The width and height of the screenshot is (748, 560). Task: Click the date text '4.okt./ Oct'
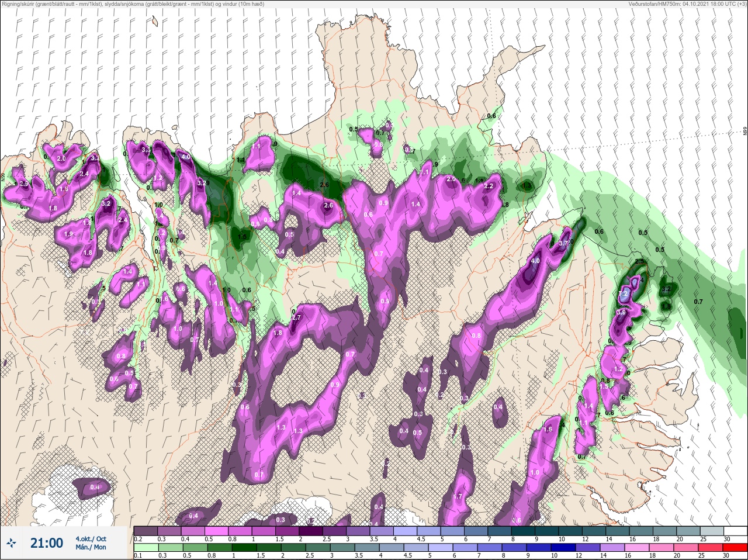pyautogui.click(x=91, y=538)
